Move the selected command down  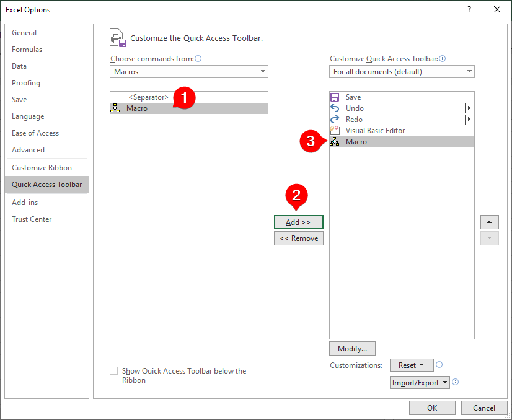pos(490,238)
